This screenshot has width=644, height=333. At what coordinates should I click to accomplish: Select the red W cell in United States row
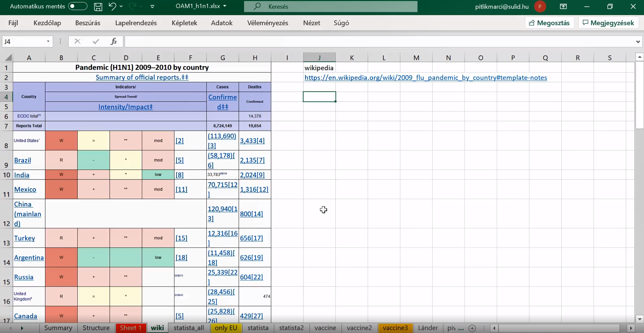(61, 141)
